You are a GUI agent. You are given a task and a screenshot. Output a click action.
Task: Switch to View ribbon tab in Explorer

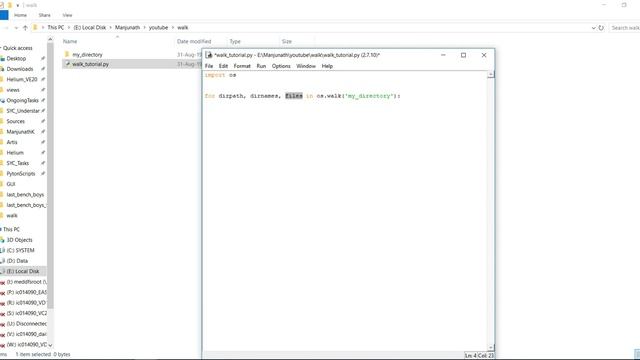point(67,15)
